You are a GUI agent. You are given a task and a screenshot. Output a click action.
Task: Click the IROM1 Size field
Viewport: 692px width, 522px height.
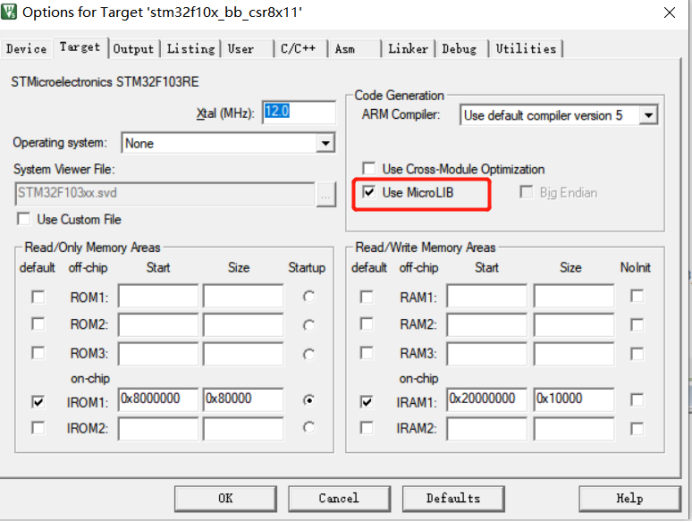(243, 399)
